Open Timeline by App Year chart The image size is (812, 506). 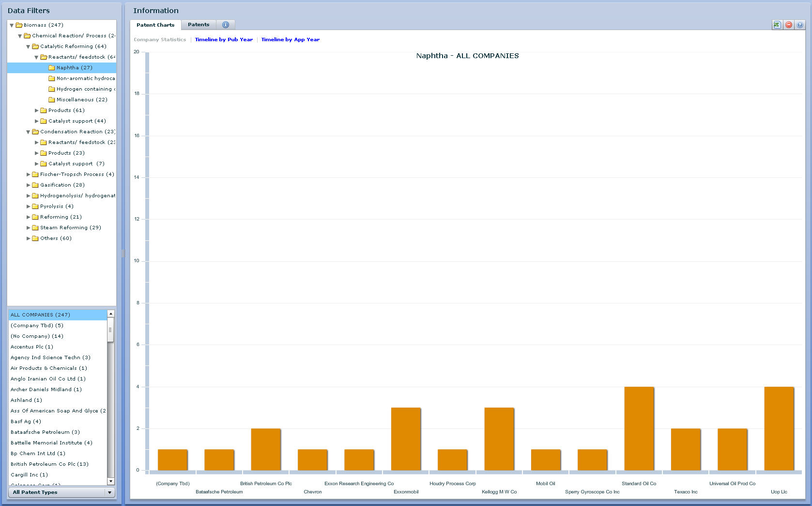[x=290, y=40]
